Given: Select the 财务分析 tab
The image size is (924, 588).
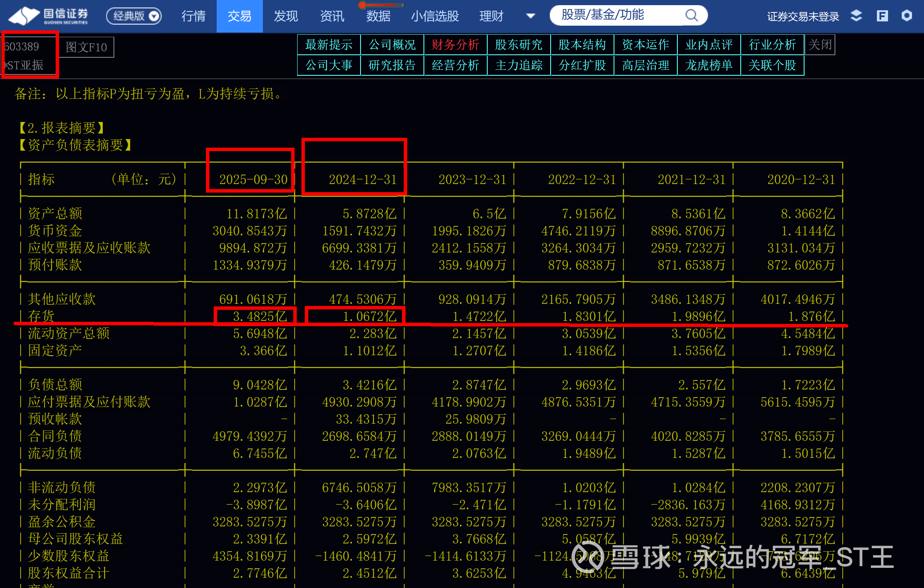Looking at the screenshot, I should (455, 45).
